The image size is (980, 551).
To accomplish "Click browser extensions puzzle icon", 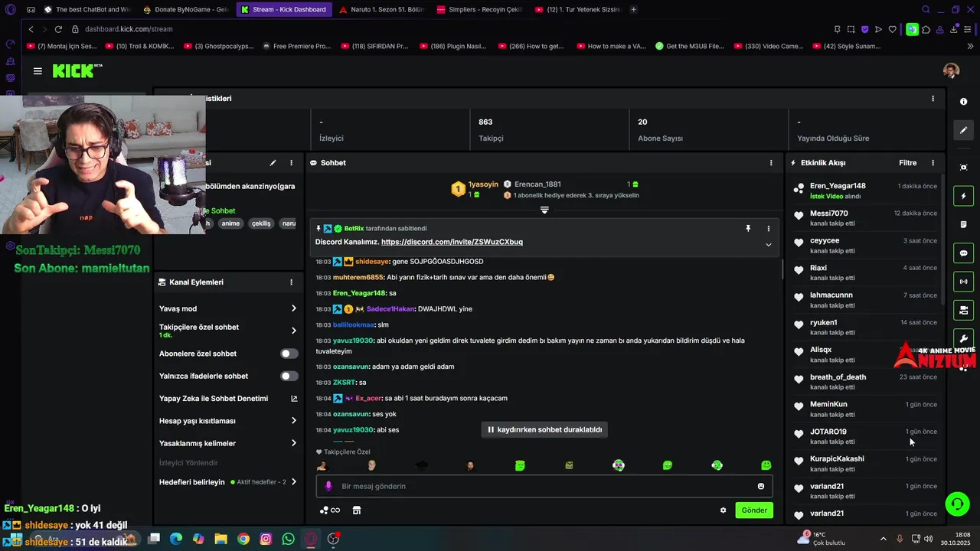I will [926, 29].
